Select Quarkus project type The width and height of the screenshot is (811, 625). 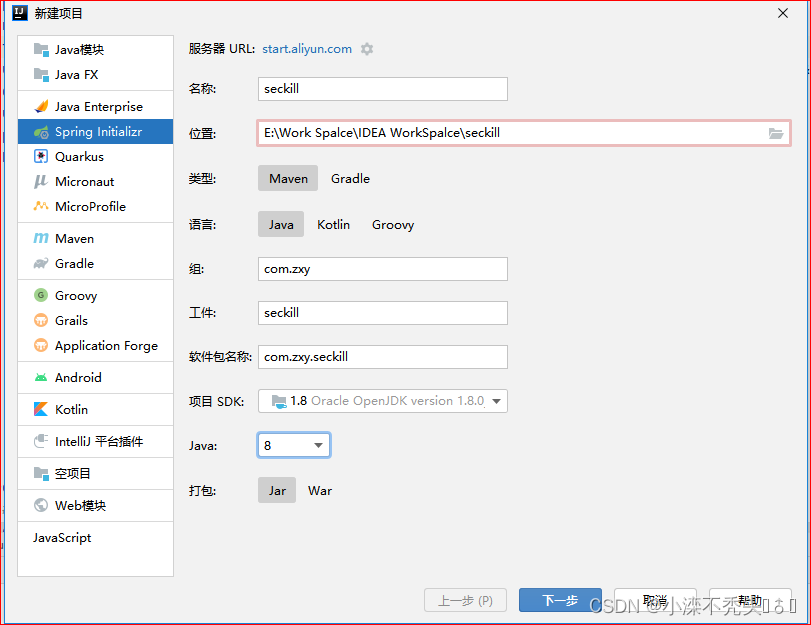pyautogui.click(x=96, y=156)
